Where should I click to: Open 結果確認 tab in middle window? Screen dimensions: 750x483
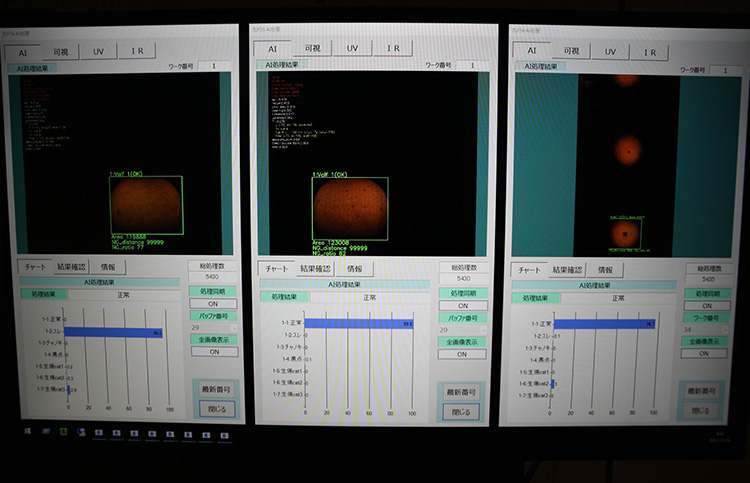[x=315, y=269]
